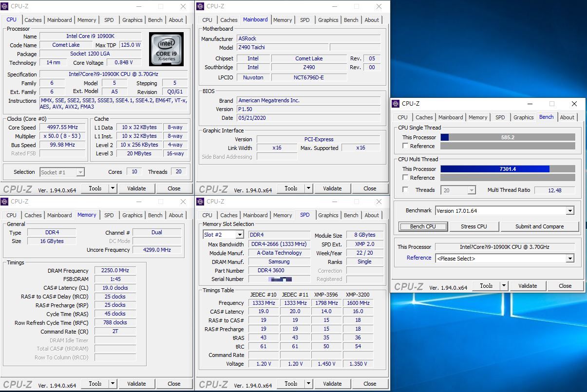Click Submit and Compare button
587x392 pixels.
[x=539, y=226]
